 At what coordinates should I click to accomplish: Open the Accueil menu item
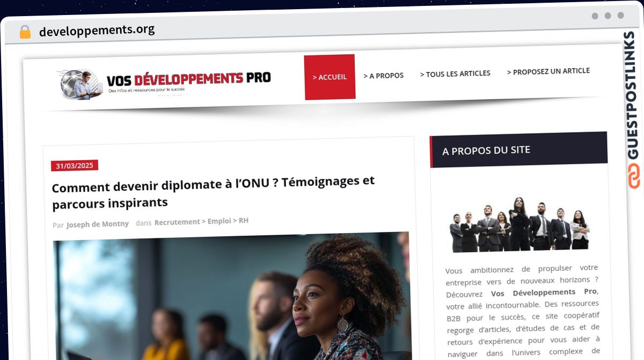(330, 77)
